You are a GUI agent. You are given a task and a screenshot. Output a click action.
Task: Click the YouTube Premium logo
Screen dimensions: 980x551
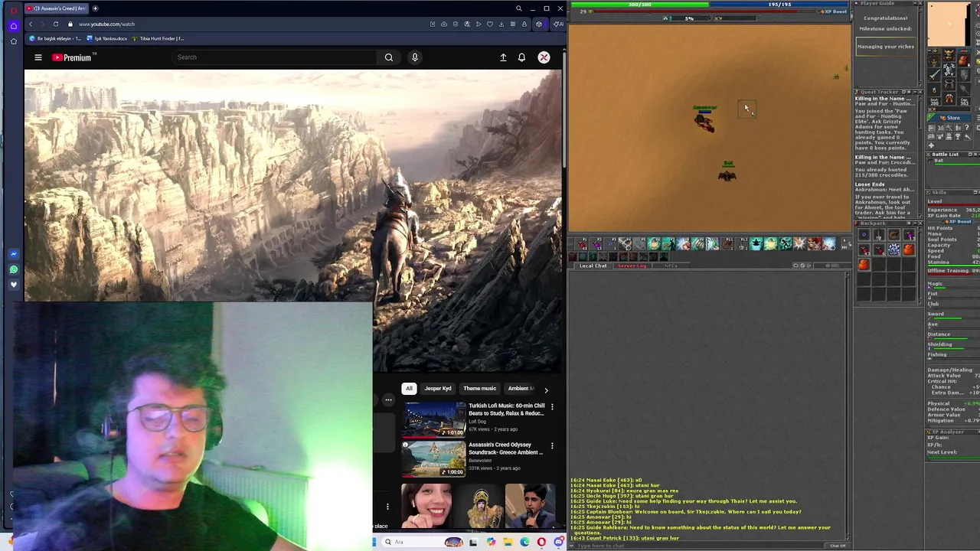(72, 57)
